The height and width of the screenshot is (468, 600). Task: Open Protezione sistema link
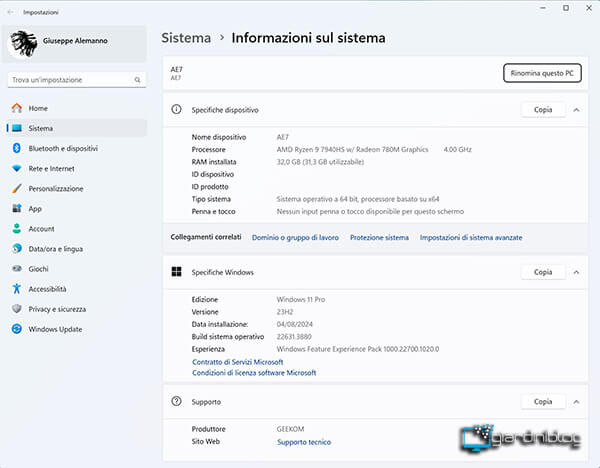pyautogui.click(x=379, y=238)
